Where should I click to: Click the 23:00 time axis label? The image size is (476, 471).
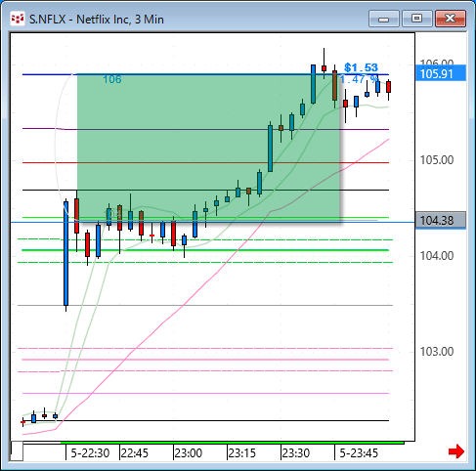(189, 453)
